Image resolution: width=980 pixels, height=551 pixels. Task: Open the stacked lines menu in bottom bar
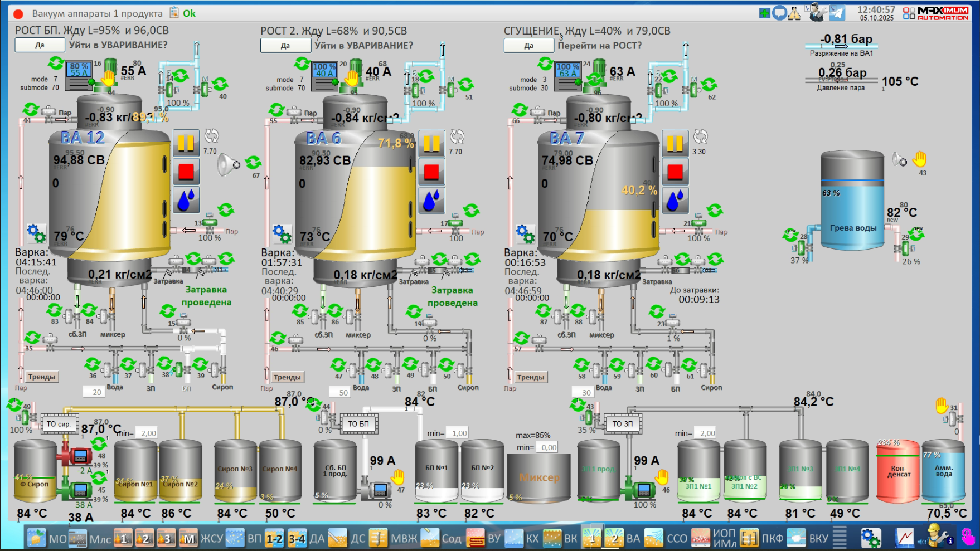click(x=840, y=538)
